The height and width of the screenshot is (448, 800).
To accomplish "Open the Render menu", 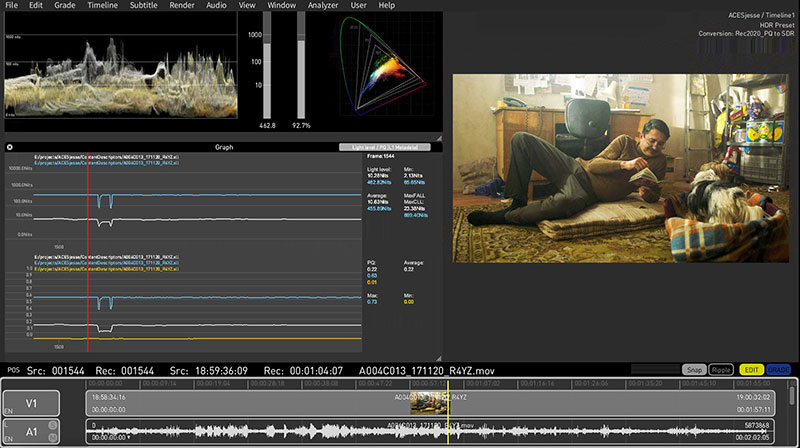I will pyautogui.click(x=182, y=5).
